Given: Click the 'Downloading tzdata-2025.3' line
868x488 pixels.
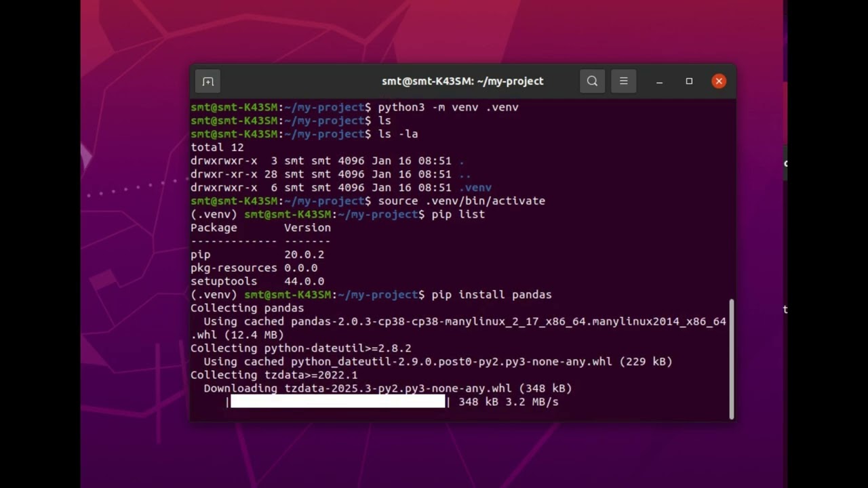Looking at the screenshot, I should click(x=388, y=388).
